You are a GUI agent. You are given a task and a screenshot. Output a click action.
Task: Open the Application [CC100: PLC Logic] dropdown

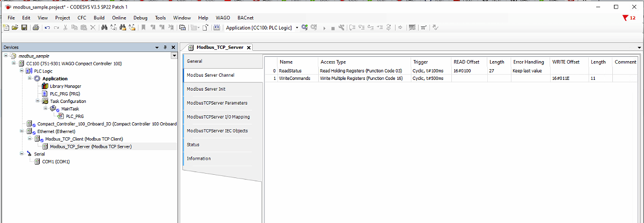point(297,28)
